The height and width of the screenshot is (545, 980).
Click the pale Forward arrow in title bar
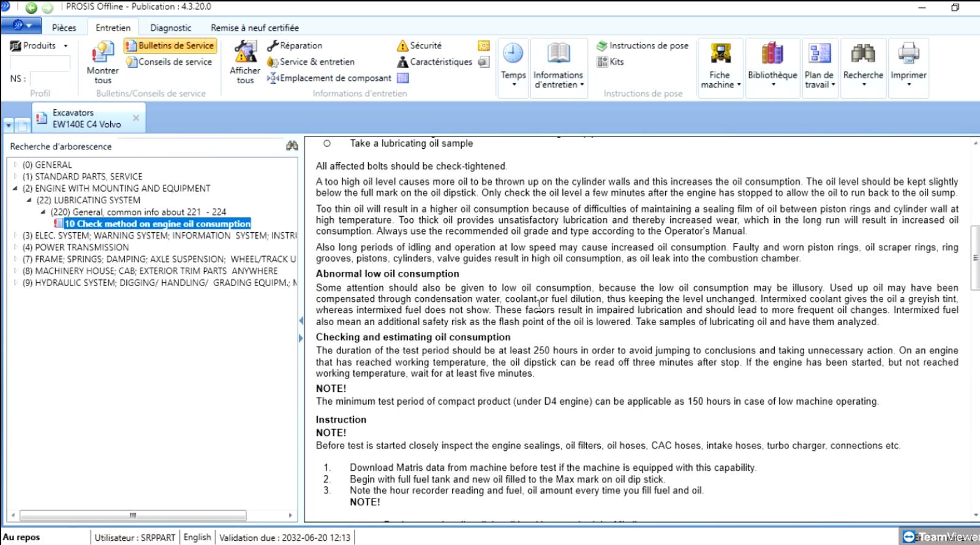pyautogui.click(x=48, y=8)
